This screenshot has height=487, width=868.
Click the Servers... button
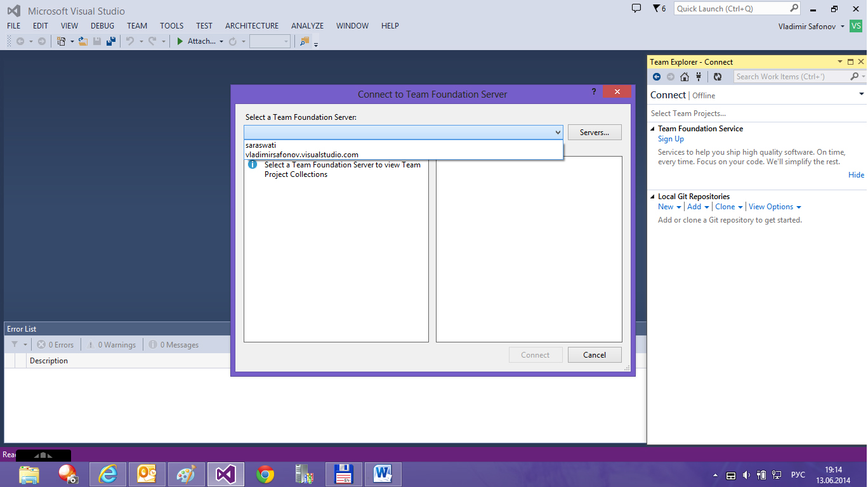tap(595, 133)
